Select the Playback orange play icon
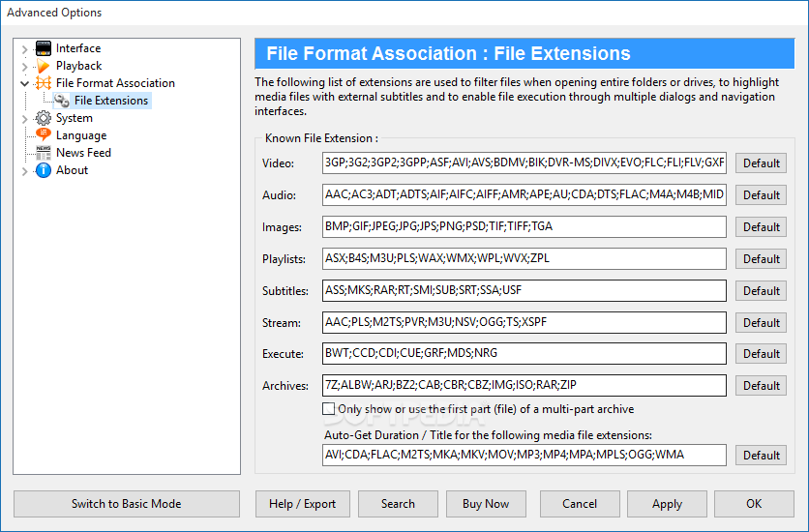Image resolution: width=809 pixels, height=532 pixels. pyautogui.click(x=44, y=66)
